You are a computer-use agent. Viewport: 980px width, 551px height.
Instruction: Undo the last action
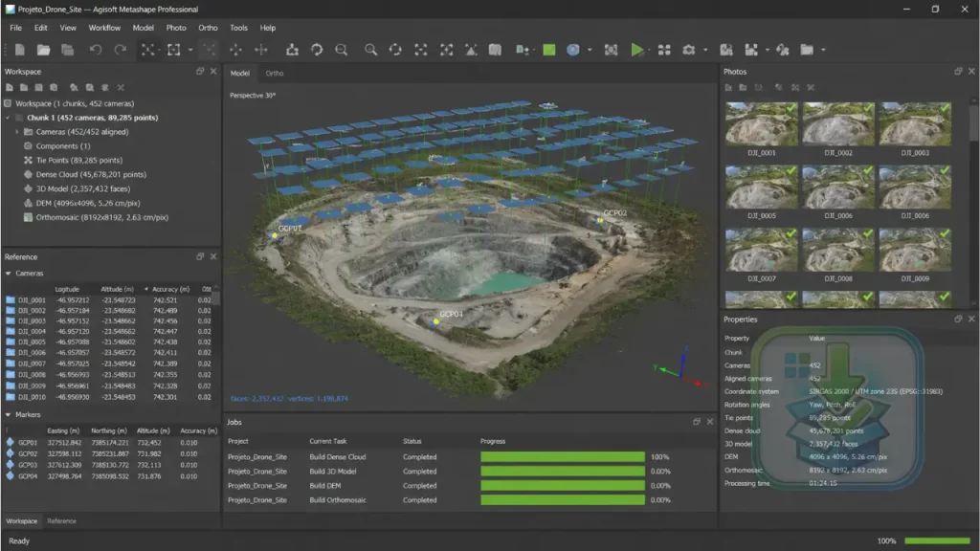(x=95, y=50)
